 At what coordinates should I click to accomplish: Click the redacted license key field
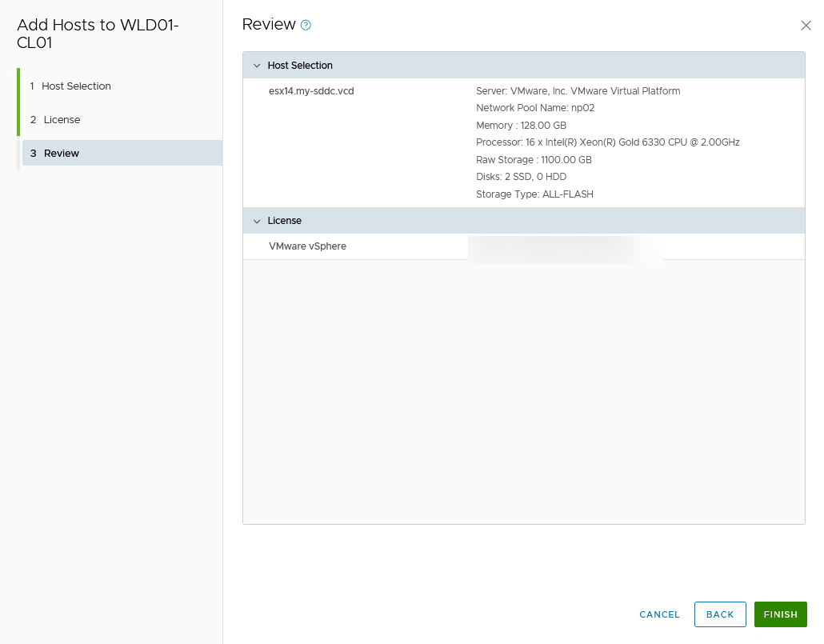coord(566,246)
